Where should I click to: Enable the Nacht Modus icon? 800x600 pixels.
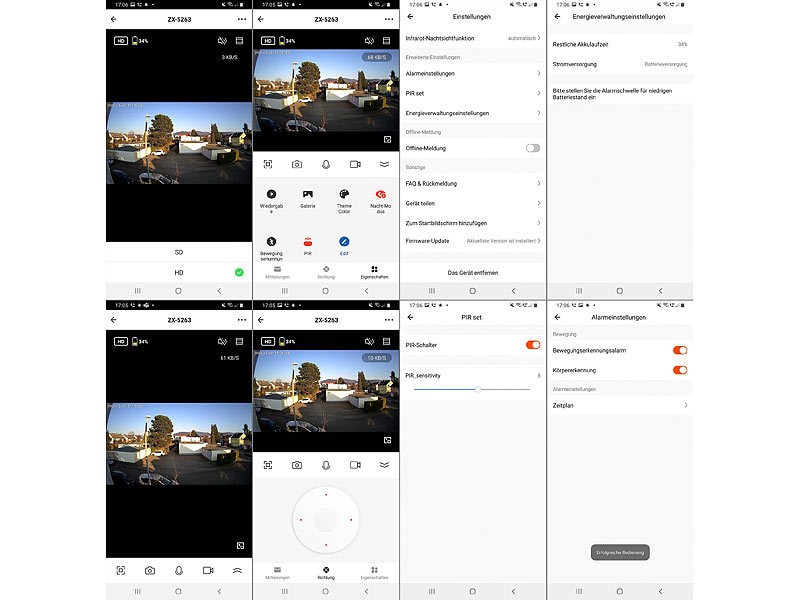tap(380, 194)
